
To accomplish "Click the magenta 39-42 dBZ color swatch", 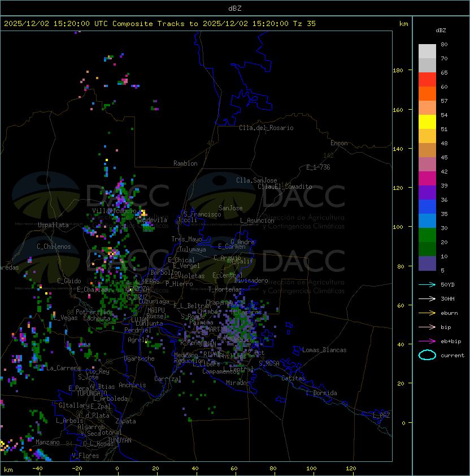I will point(427,179).
